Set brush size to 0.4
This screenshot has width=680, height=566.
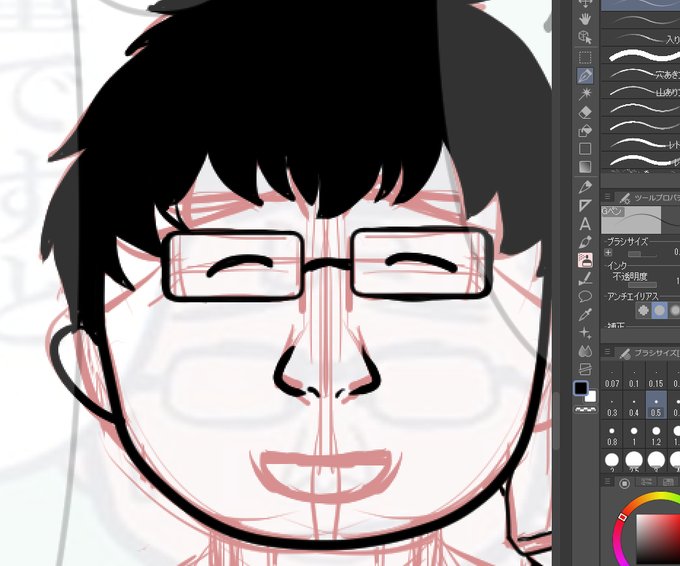point(634,407)
